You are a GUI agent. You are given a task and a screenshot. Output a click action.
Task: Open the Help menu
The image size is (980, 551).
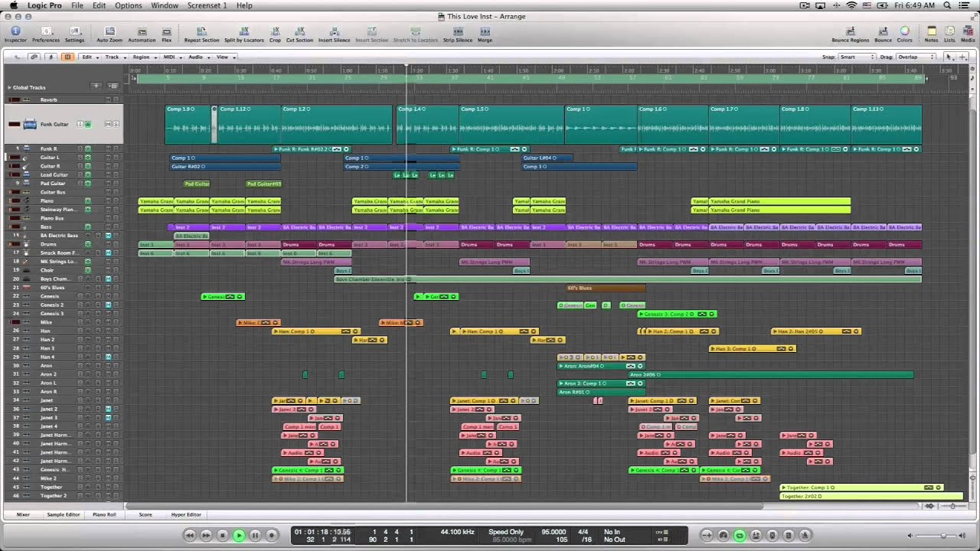244,5
